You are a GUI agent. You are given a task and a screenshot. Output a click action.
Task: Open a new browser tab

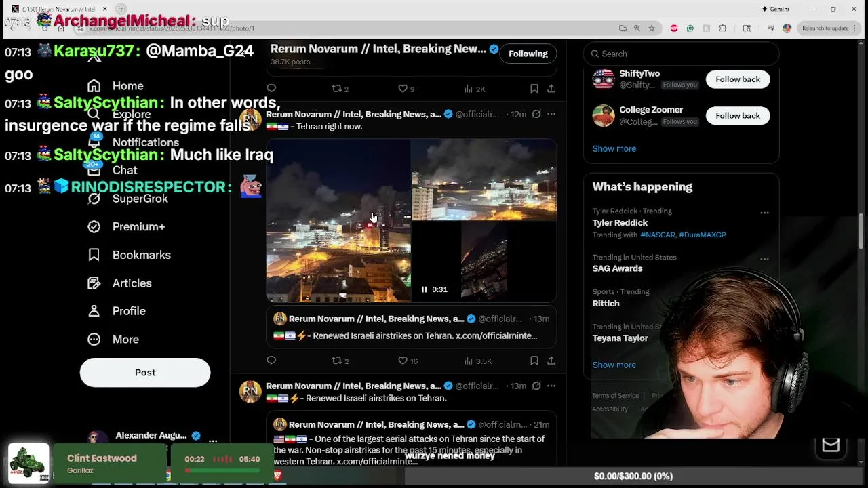[121, 9]
